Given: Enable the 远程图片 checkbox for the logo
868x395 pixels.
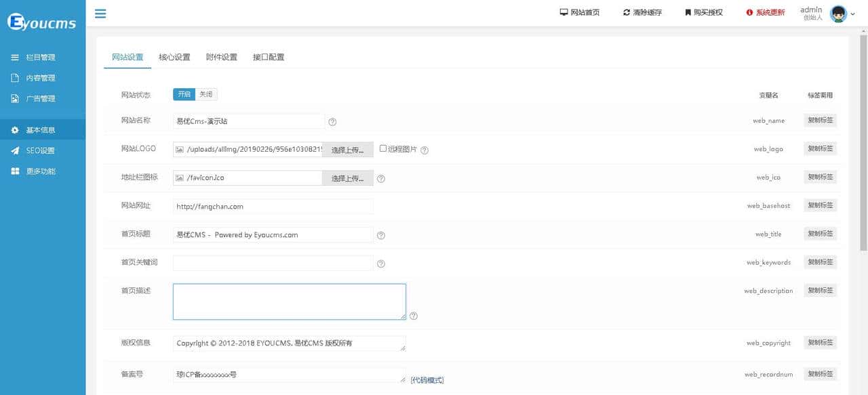Looking at the screenshot, I should (384, 148).
